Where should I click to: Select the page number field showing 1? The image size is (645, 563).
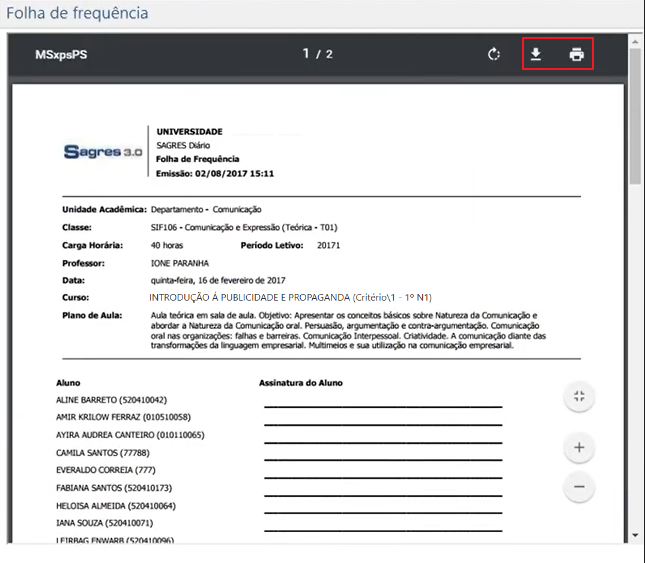306,53
